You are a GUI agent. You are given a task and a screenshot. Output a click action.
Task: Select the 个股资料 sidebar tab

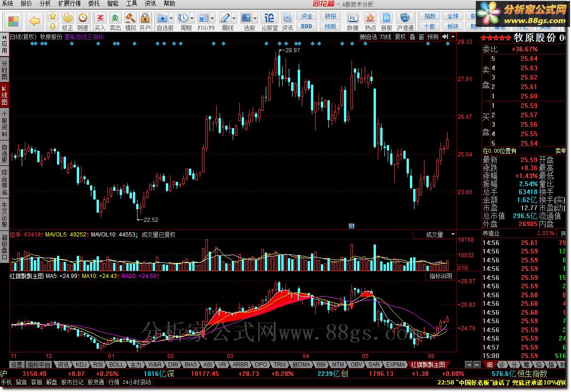click(x=4, y=124)
